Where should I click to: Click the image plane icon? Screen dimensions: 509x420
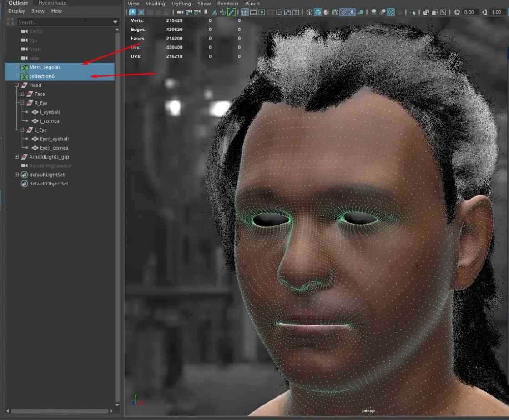click(x=214, y=12)
